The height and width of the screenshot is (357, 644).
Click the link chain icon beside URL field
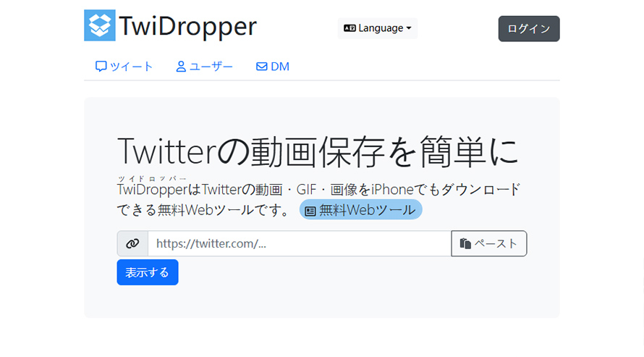(x=132, y=243)
